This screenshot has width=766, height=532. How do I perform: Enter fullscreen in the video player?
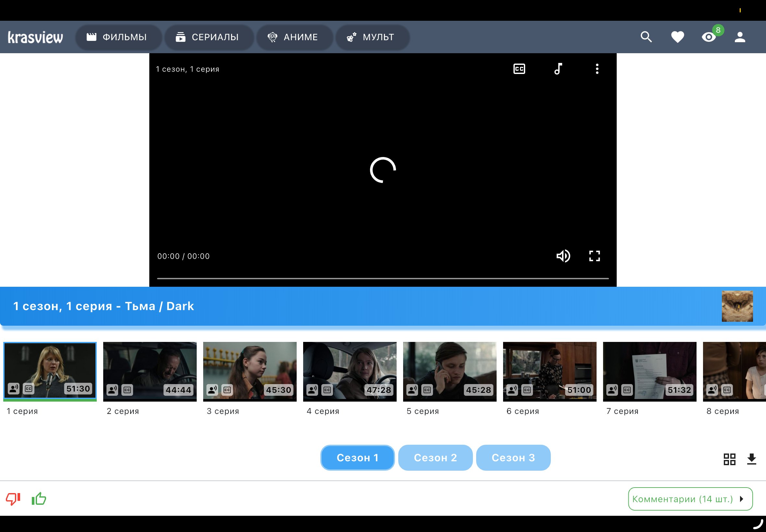(x=594, y=256)
